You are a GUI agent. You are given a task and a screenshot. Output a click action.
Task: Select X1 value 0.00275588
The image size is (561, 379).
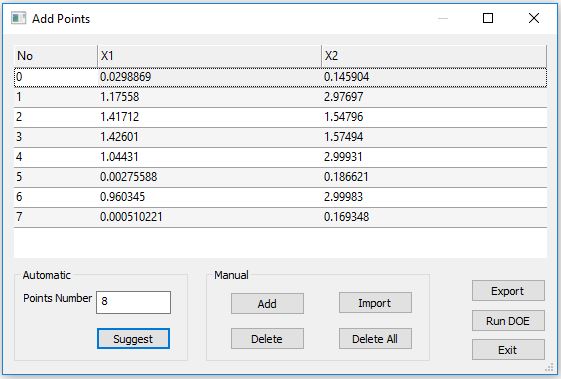click(x=128, y=177)
